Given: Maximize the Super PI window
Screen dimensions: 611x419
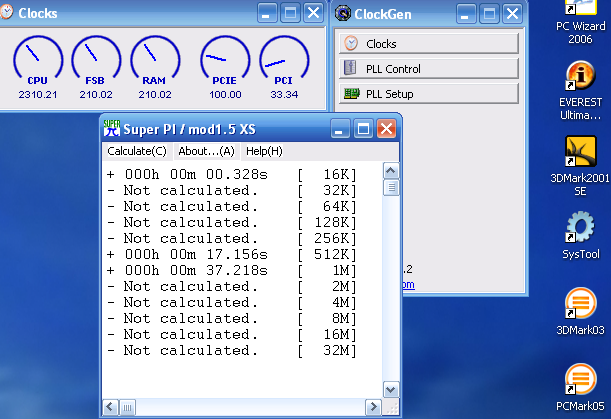Looking at the screenshot, I should click(x=363, y=129).
